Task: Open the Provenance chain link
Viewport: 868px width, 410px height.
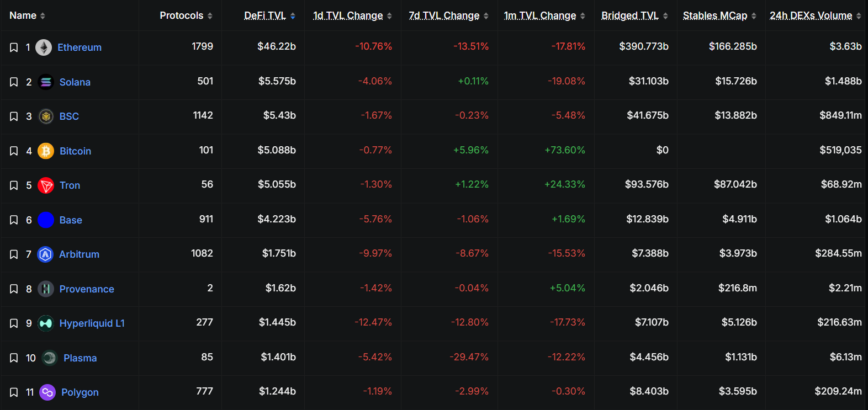Action: [x=87, y=289]
